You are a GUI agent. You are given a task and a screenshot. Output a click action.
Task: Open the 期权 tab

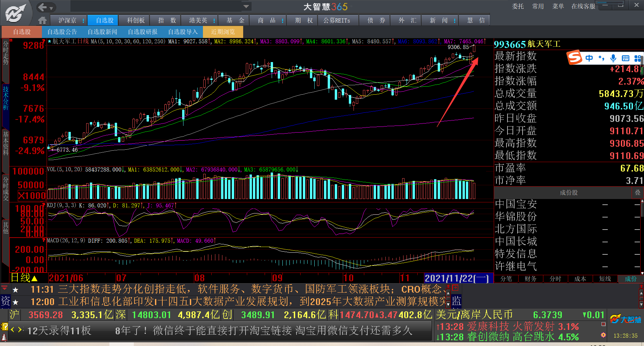(x=304, y=20)
